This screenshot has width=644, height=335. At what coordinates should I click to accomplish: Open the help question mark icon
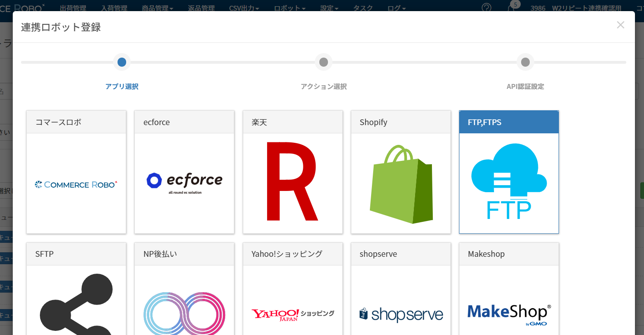click(486, 8)
